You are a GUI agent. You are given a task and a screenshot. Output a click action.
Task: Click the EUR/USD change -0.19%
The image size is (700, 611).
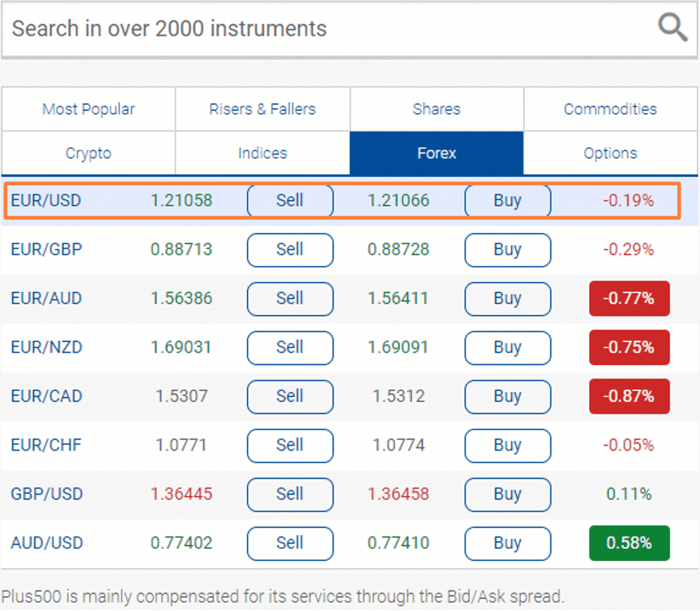[x=628, y=201]
